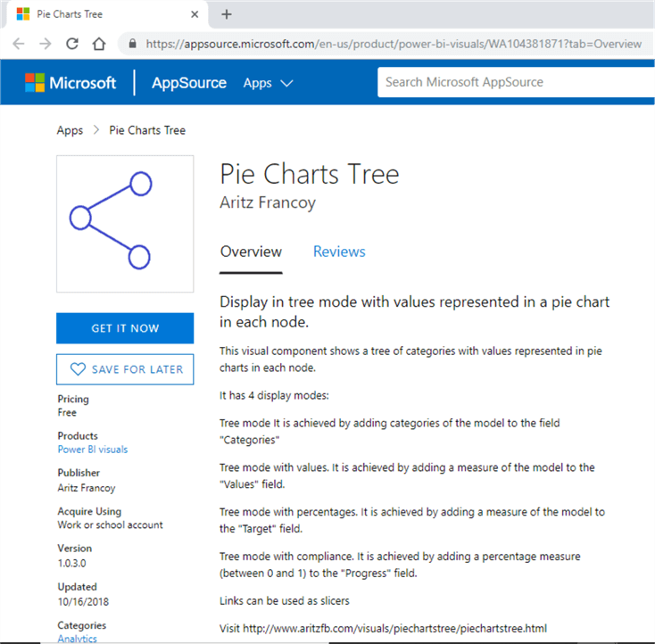Click the browser forward arrow
The image size is (655, 644).
[x=46, y=44]
